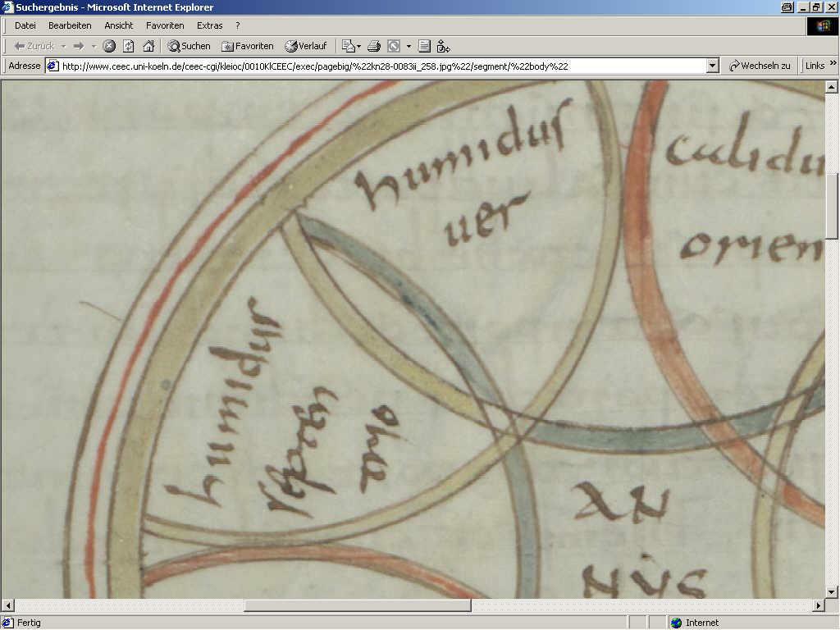Expand the edit icon dropdown arrow
Image resolution: width=840 pixels, height=630 pixels.
[x=409, y=47]
